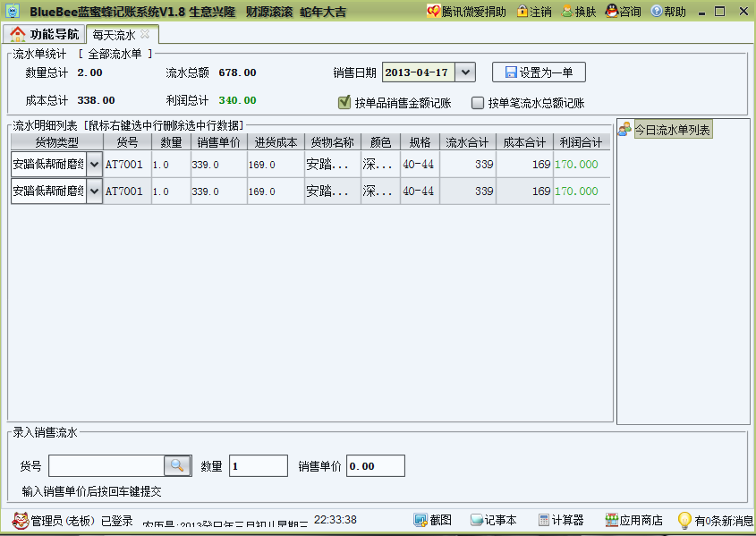Click the 货号 search magnifier icon

(177, 465)
